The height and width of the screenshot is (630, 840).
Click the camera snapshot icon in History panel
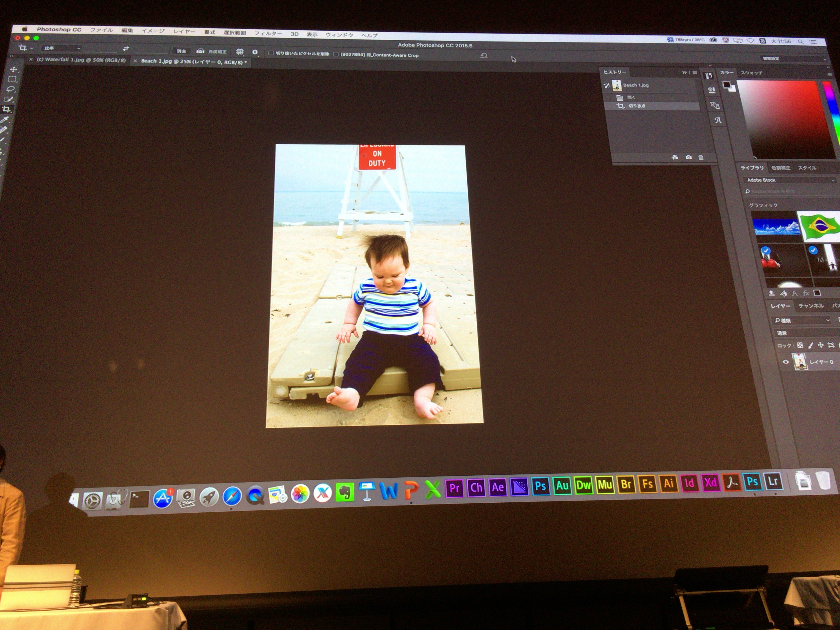pyautogui.click(x=688, y=157)
